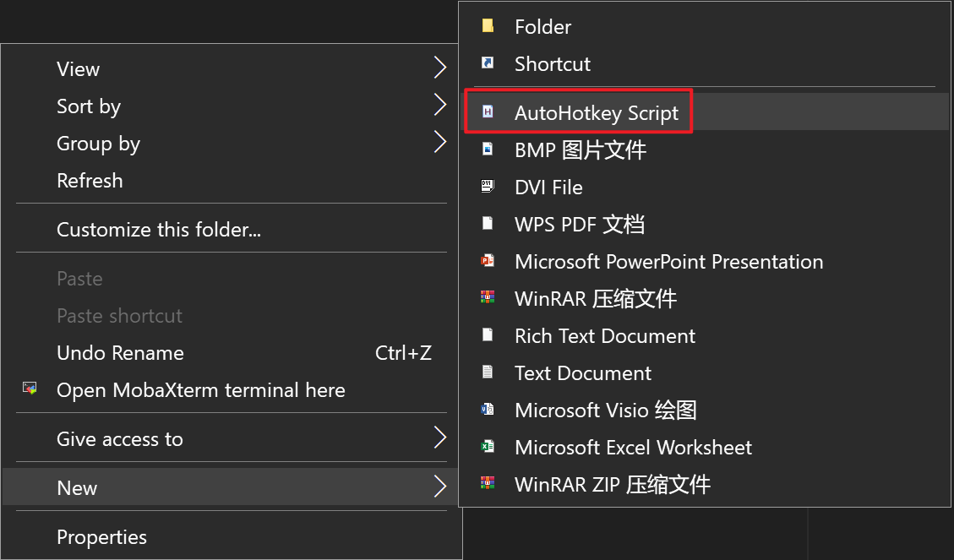
Task: Create a new Folder
Action: [706, 26]
